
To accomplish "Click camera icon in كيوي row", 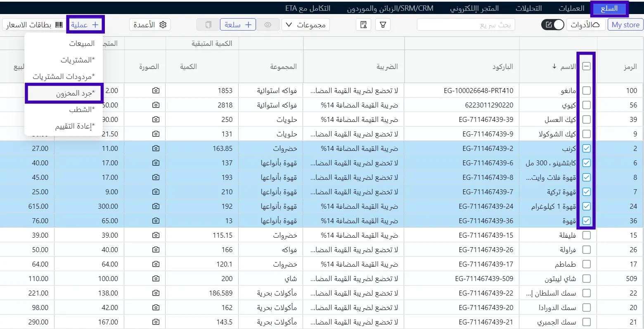I will tap(156, 105).
